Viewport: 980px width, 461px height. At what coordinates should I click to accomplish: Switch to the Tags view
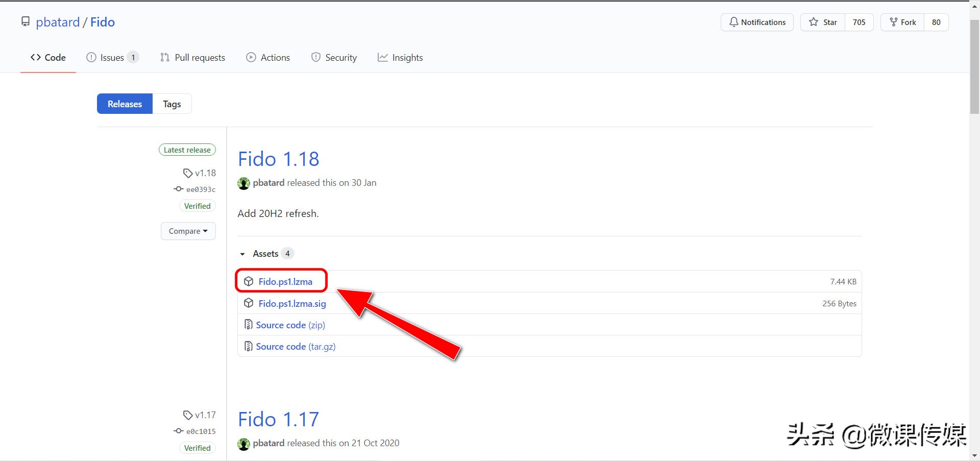[x=172, y=104]
